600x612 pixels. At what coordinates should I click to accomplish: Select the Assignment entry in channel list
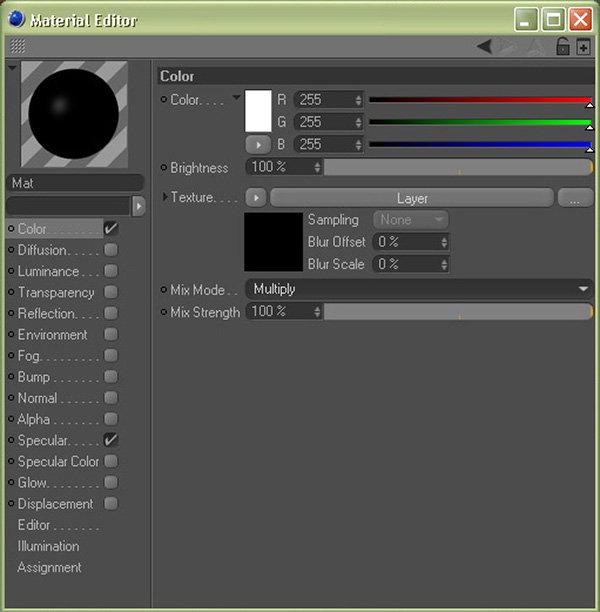(x=49, y=567)
